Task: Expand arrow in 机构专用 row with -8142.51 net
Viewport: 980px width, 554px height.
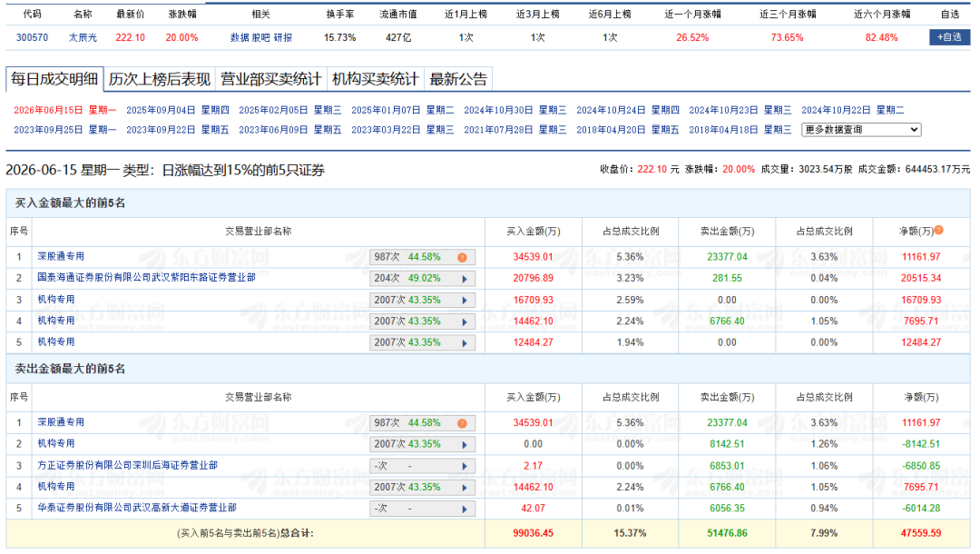Action: click(465, 445)
